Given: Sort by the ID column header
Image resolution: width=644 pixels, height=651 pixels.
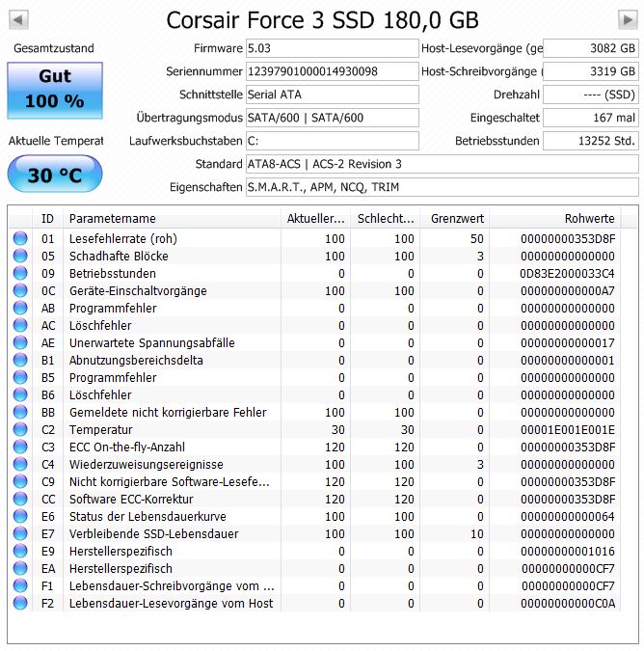Looking at the screenshot, I should click(47, 218).
